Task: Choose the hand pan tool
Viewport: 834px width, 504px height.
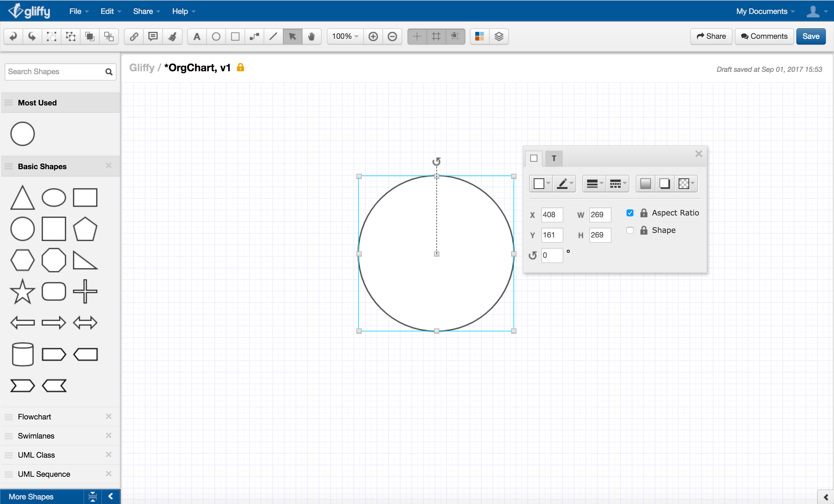Action: point(312,36)
